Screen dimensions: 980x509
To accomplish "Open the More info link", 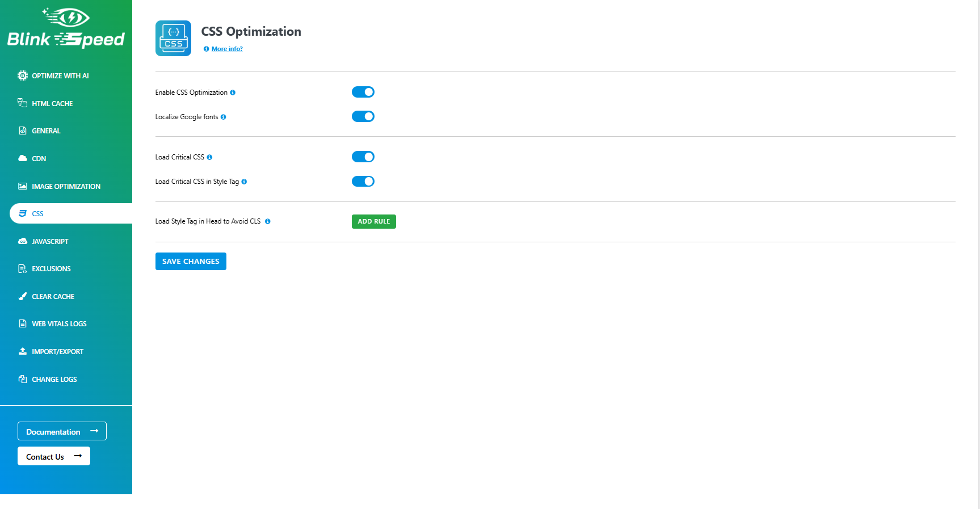I will tap(226, 49).
